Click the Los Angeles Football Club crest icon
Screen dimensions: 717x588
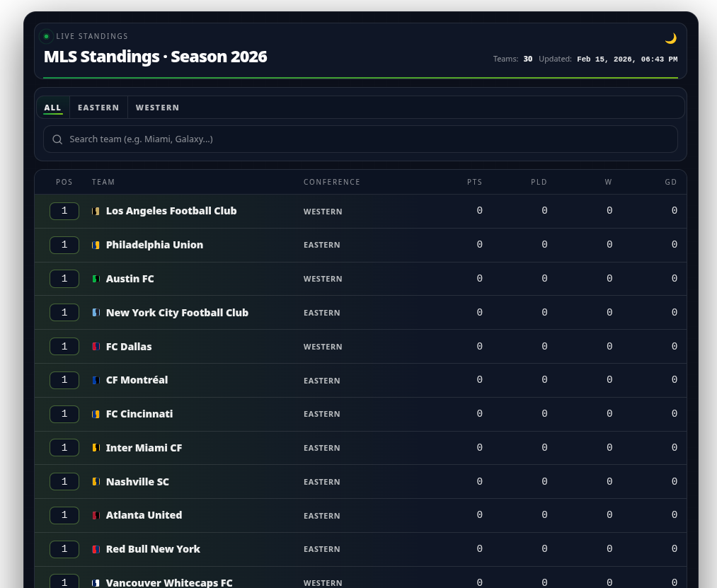pos(96,212)
